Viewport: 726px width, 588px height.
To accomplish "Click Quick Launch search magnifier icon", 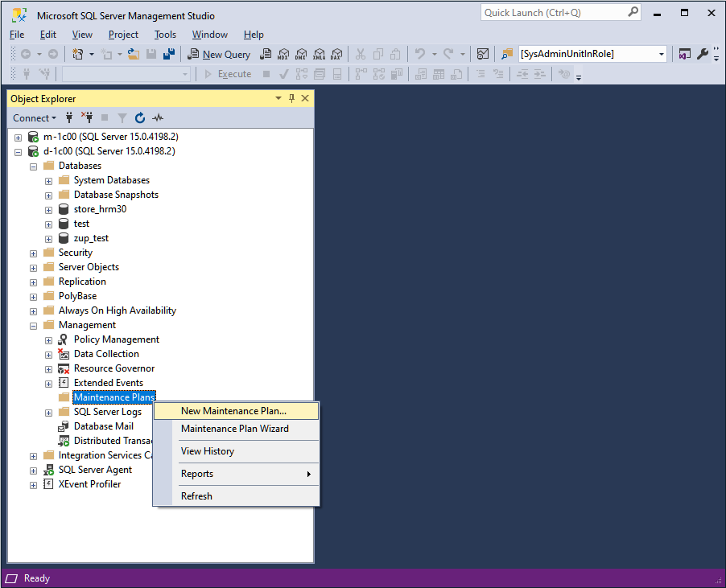I will coord(633,13).
